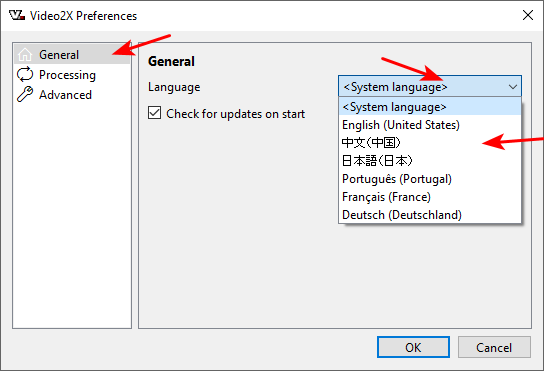This screenshot has height=371, width=544.
Task: Toggle Check for updates on start checkbox
Action: click(154, 113)
